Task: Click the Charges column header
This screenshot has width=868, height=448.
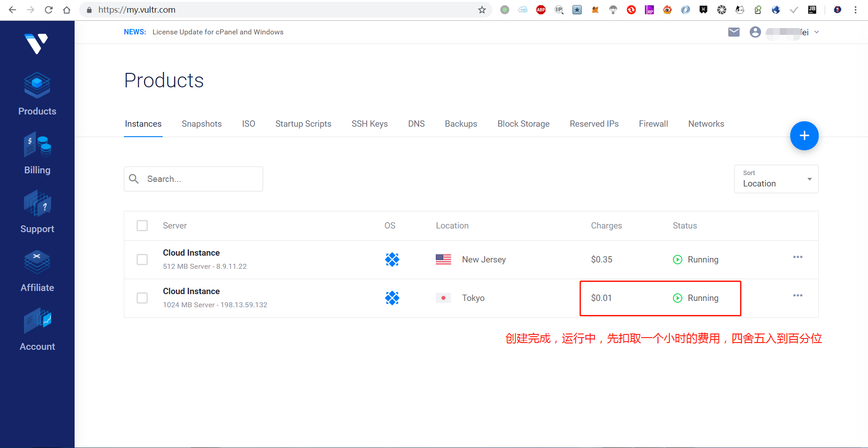Action: click(x=606, y=226)
